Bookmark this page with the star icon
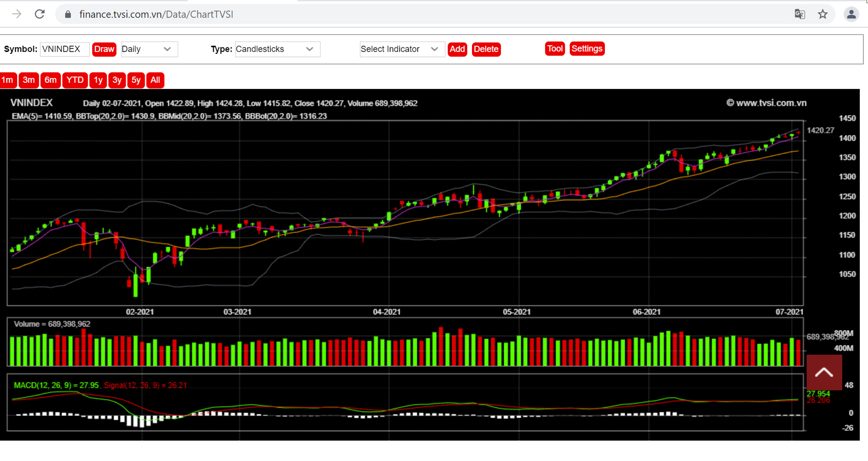The height and width of the screenshot is (461, 868). coord(822,14)
